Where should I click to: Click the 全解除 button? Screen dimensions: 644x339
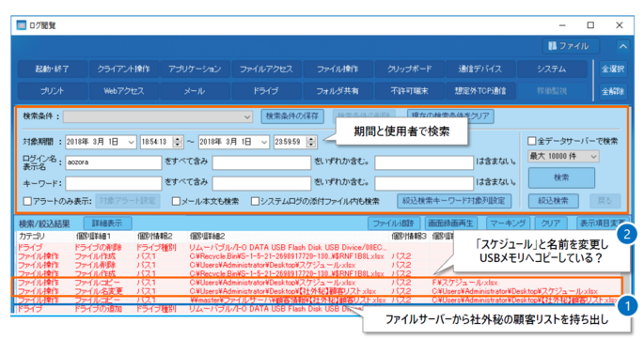point(613,91)
